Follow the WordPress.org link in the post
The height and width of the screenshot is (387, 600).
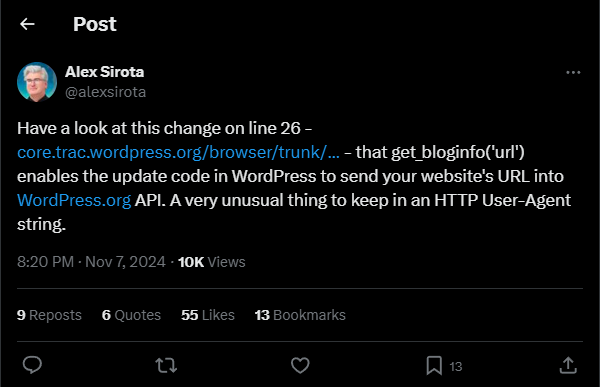pos(74,200)
